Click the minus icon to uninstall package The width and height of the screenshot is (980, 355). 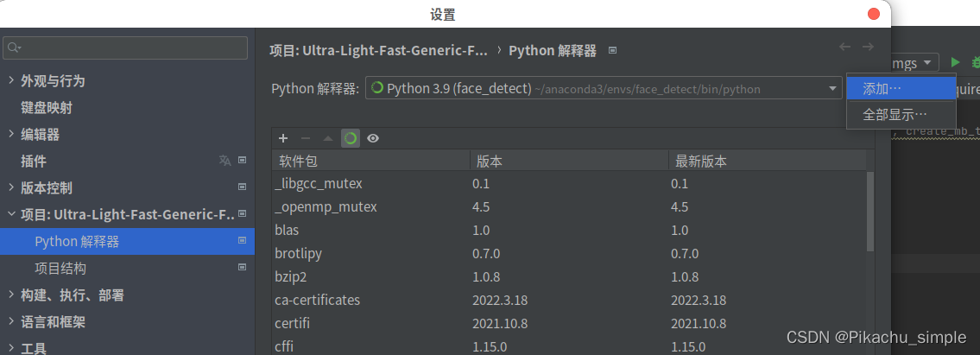[305, 138]
